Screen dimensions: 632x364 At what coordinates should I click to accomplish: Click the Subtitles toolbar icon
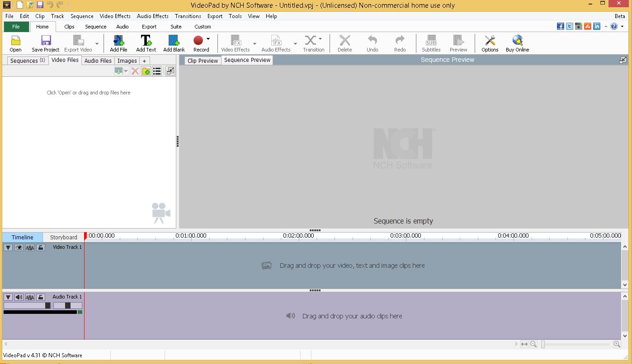(x=430, y=43)
